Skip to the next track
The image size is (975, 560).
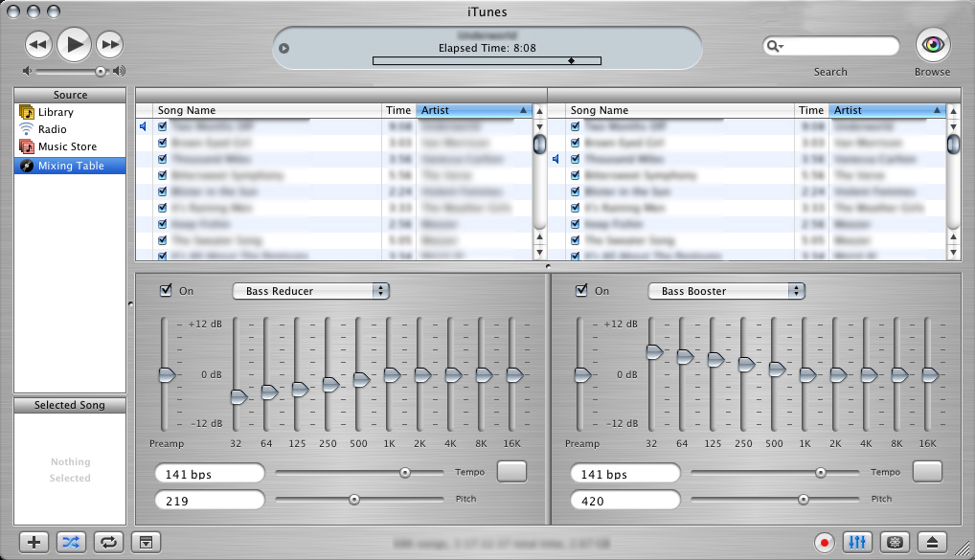click(110, 44)
